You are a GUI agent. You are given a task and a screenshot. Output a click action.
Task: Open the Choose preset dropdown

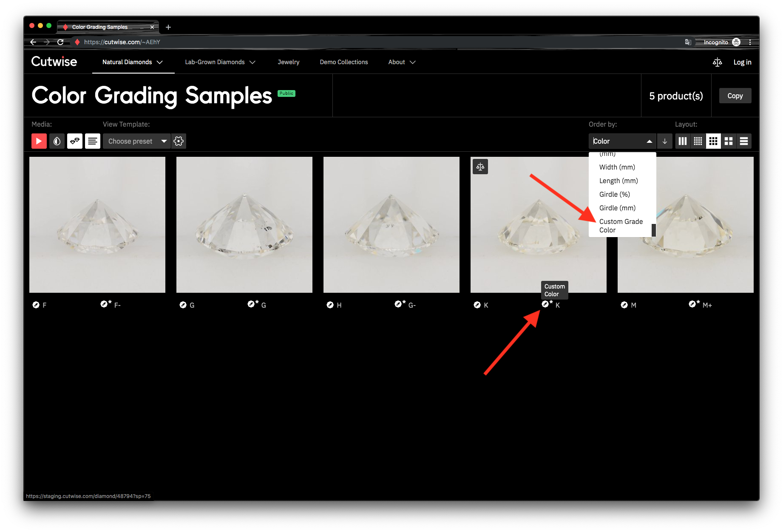coord(136,141)
